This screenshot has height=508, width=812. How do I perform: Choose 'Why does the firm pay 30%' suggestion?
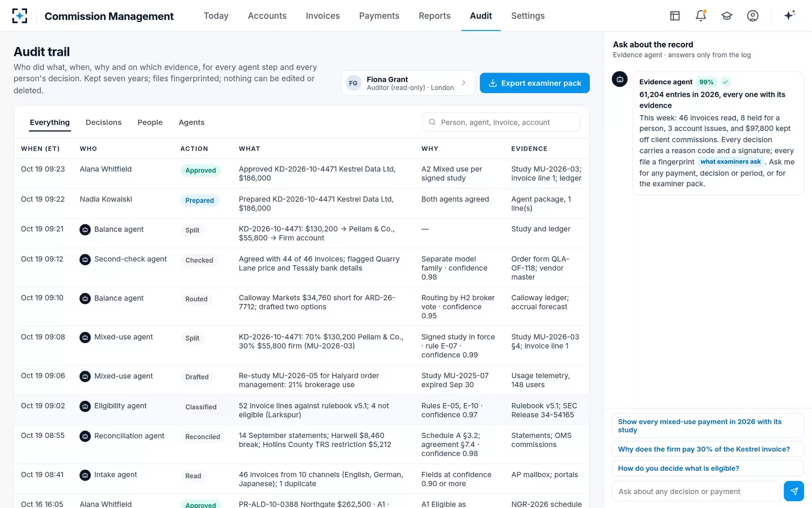(708, 449)
